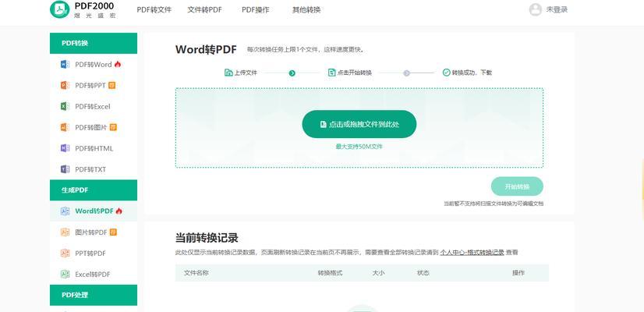644x312 pixels.
Task: Click the flame badge beside Word转PDF
Action: pos(119,211)
